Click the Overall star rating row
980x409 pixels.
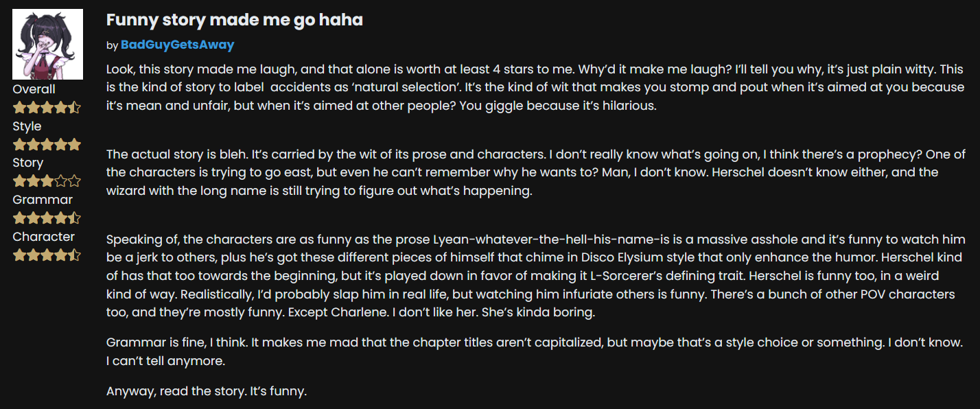(47, 108)
